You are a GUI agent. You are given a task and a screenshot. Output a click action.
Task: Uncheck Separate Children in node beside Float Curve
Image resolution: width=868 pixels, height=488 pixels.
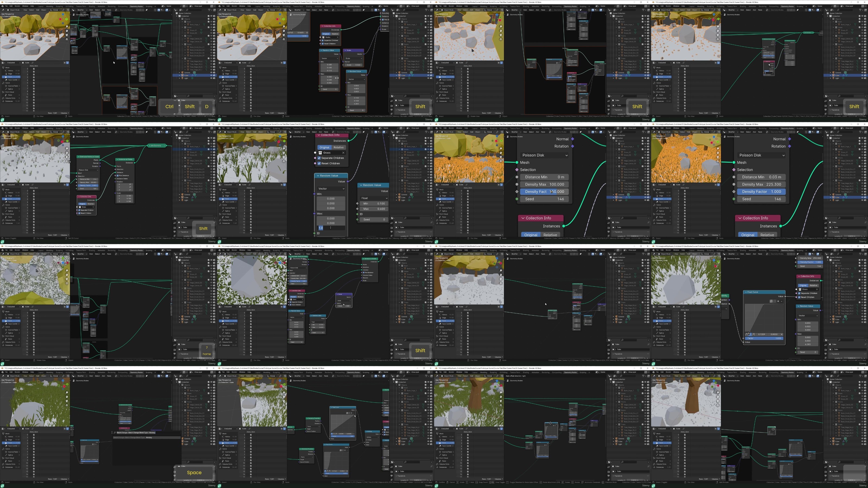point(799,293)
